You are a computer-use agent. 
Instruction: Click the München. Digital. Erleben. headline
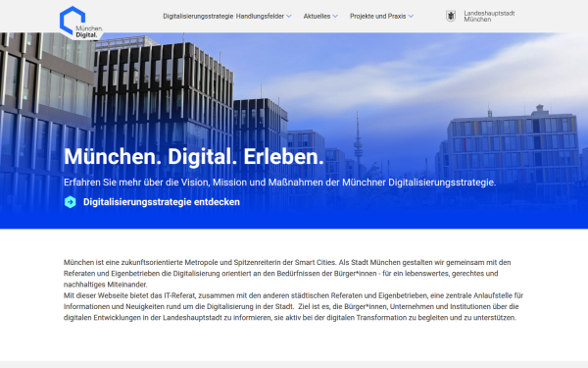194,156
